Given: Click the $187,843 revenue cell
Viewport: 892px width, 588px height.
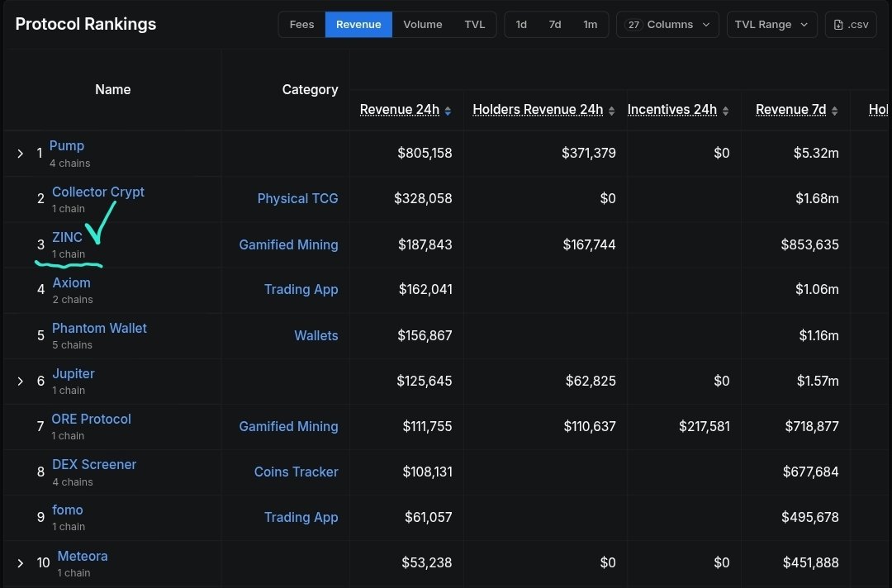Looking at the screenshot, I should (425, 244).
